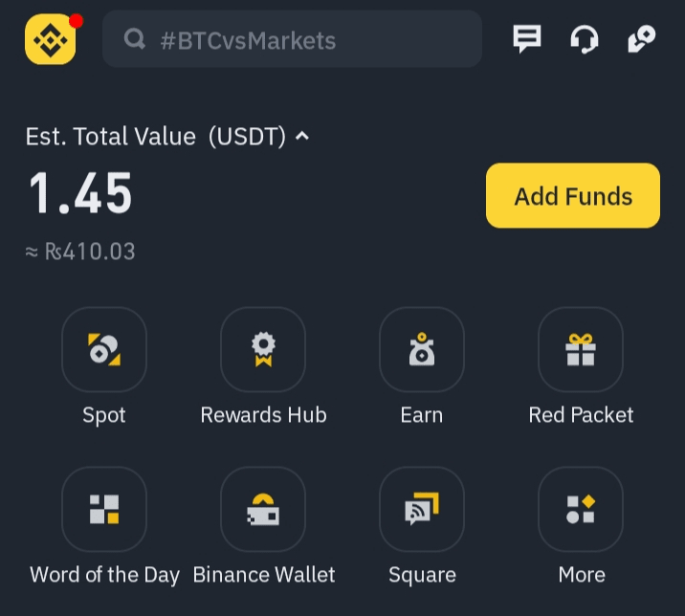The width and height of the screenshot is (685, 616).
Task: Open the chat messages icon
Action: (x=527, y=39)
